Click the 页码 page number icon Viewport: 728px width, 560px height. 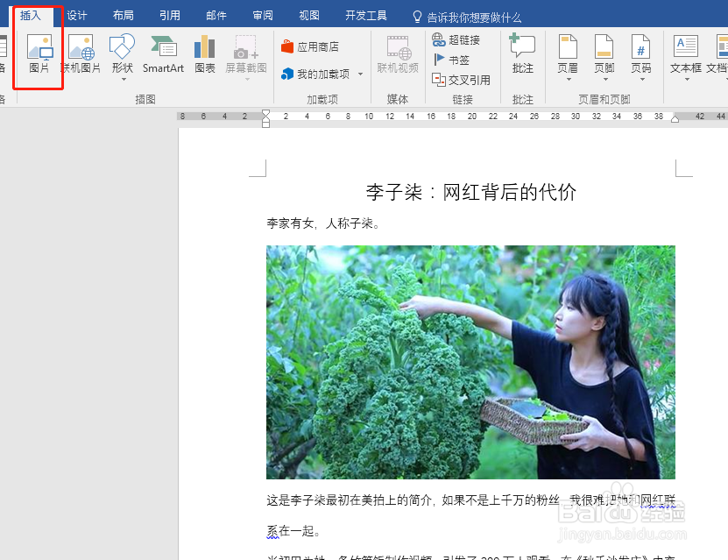[640, 47]
